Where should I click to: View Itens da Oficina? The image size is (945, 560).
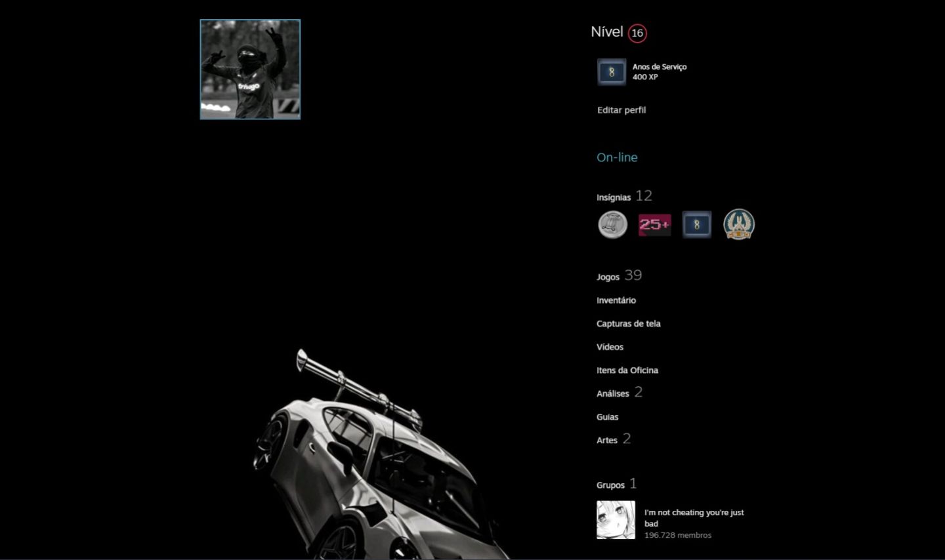pyautogui.click(x=627, y=370)
